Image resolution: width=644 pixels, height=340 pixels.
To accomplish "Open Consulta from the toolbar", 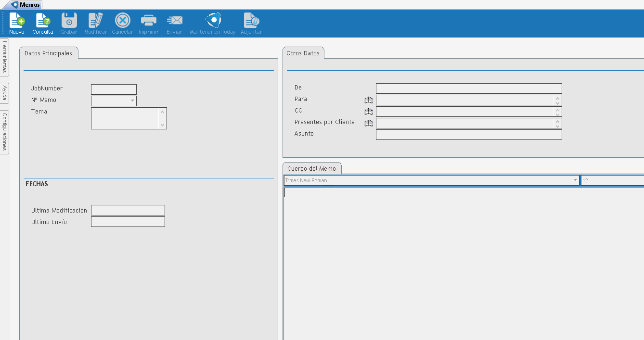I will (x=43, y=21).
